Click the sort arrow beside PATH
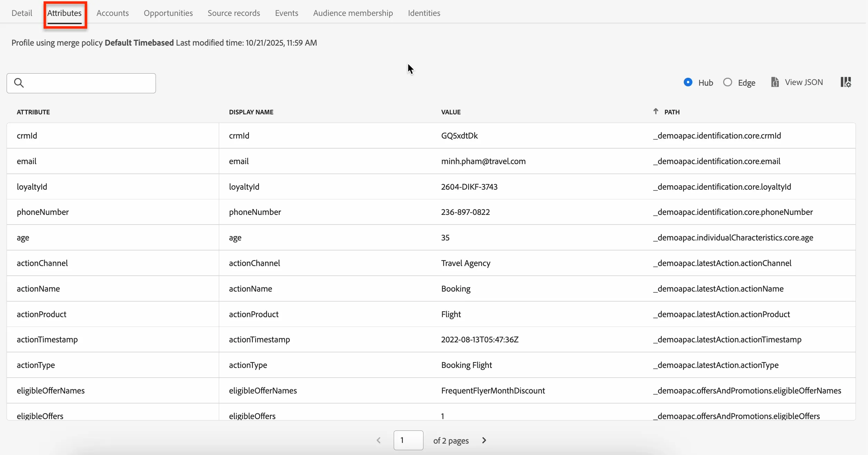Viewport: 868px width, 455px height. pos(656,111)
